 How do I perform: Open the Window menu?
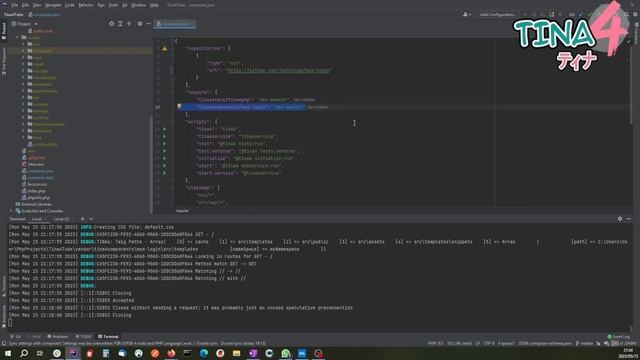click(x=138, y=5)
